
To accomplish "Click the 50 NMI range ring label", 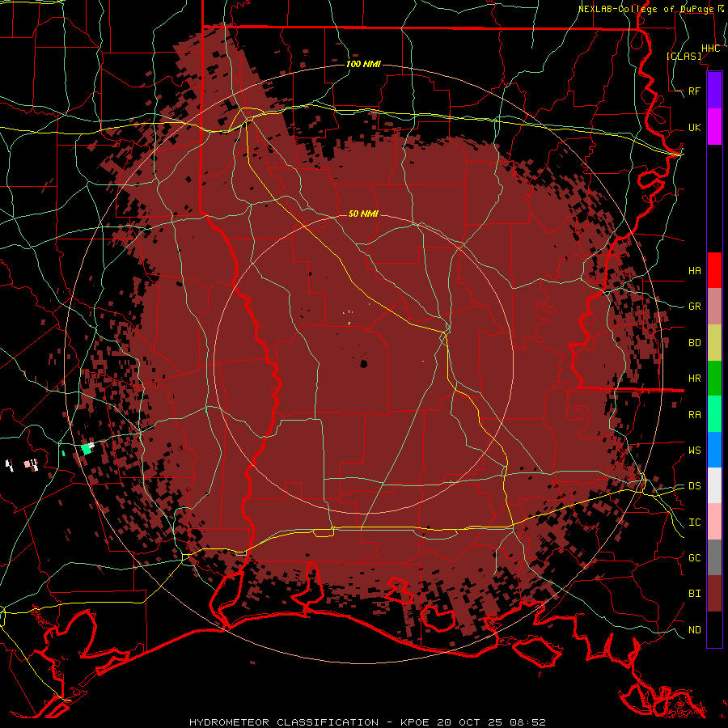I will 363,214.
